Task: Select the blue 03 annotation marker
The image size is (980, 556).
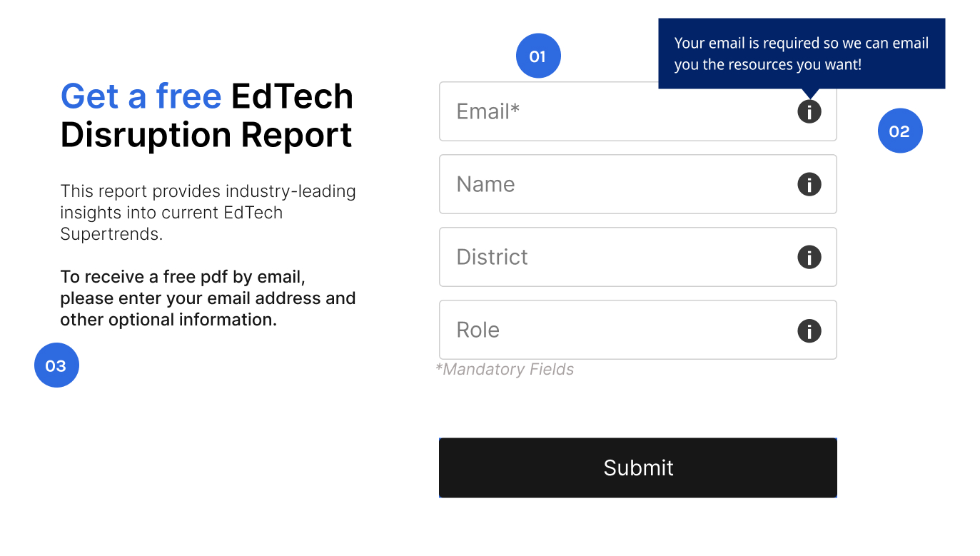Action: tap(56, 365)
